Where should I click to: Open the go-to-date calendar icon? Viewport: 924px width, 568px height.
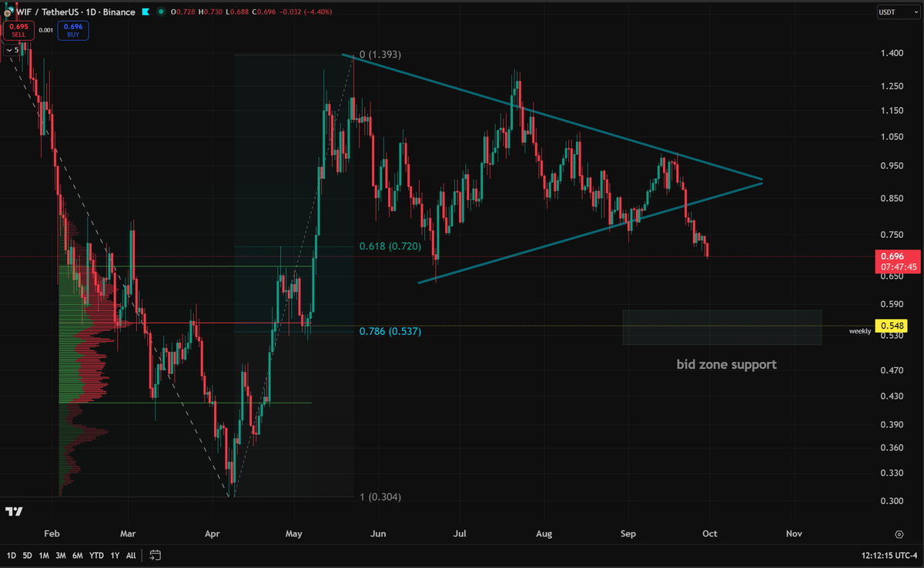(155, 554)
